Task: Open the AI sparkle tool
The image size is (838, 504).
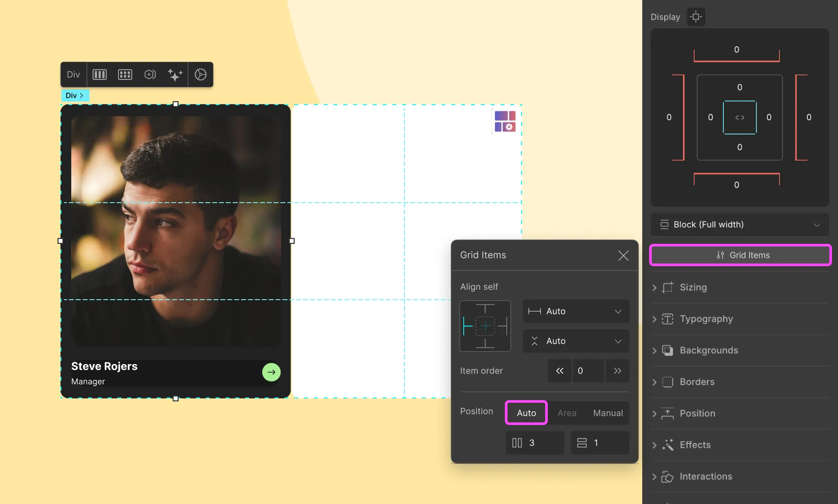Action: 175,74
